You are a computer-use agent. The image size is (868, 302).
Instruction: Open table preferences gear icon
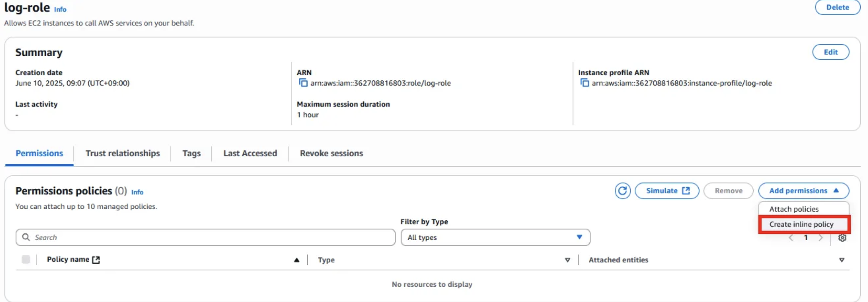[842, 238]
